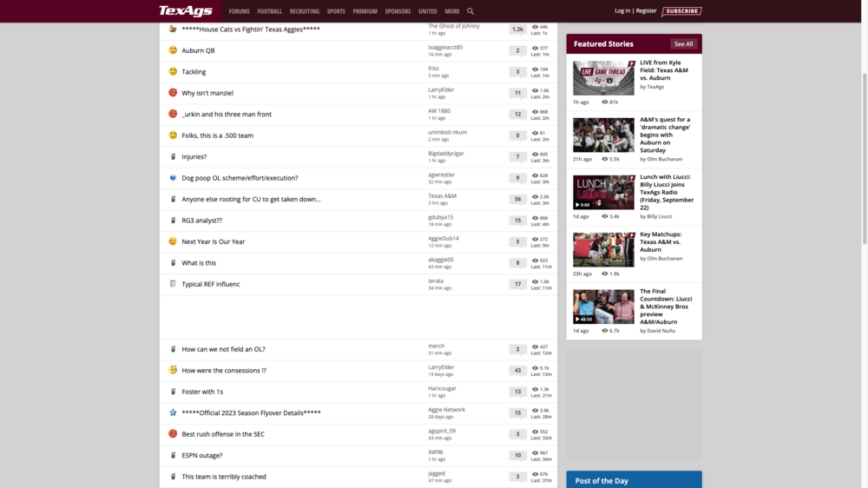This screenshot has height=488, width=868.
Task: Click star icon beside Official 2023 Season Flyover
Action: (x=173, y=412)
